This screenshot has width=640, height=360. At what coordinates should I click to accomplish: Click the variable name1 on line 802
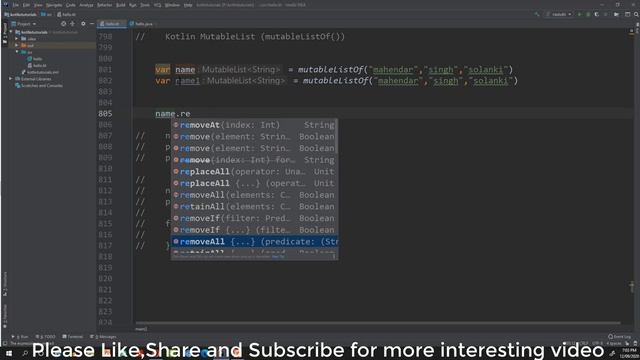coord(187,81)
